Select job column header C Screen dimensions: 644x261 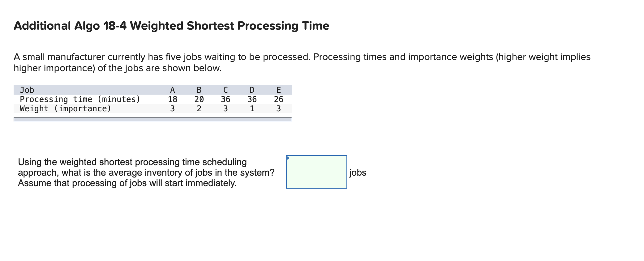click(x=225, y=90)
